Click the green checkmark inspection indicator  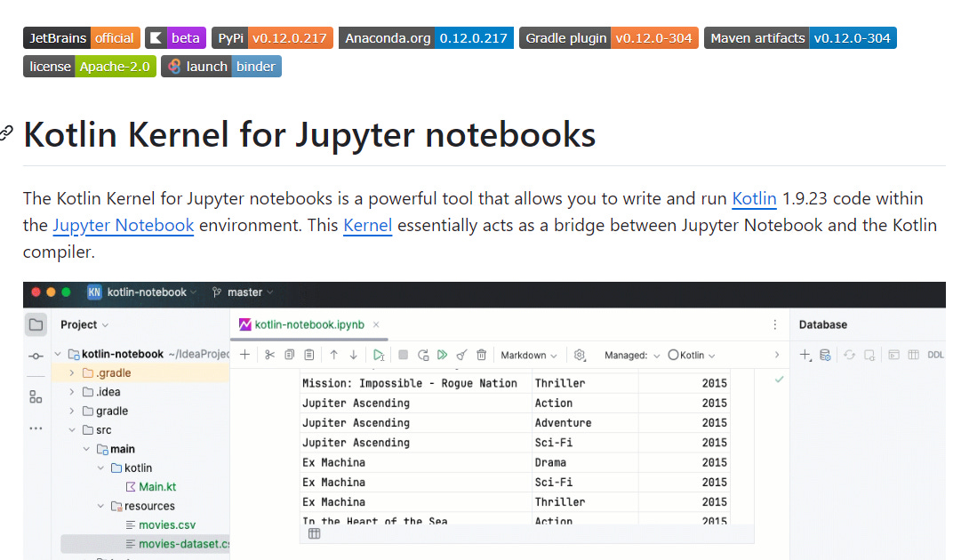click(780, 380)
